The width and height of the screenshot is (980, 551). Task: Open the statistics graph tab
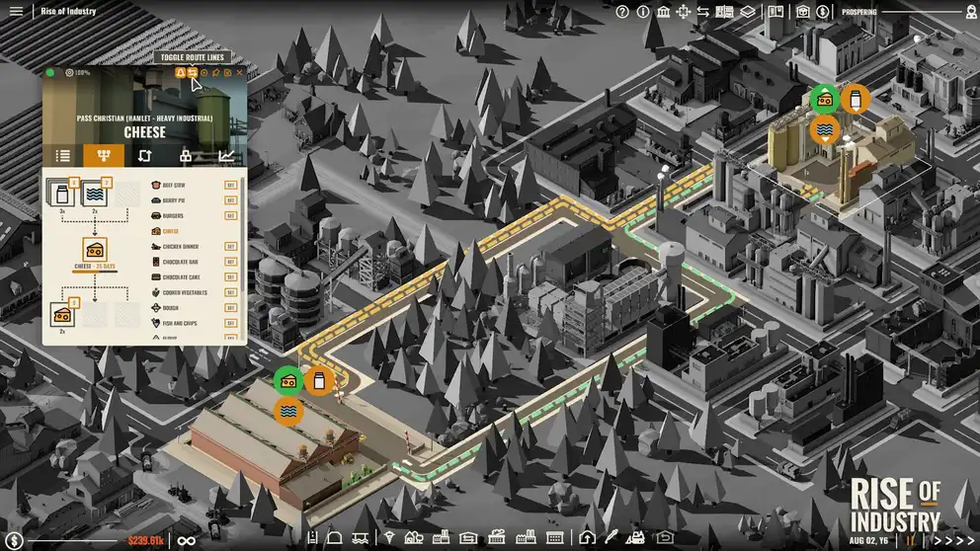[226, 156]
